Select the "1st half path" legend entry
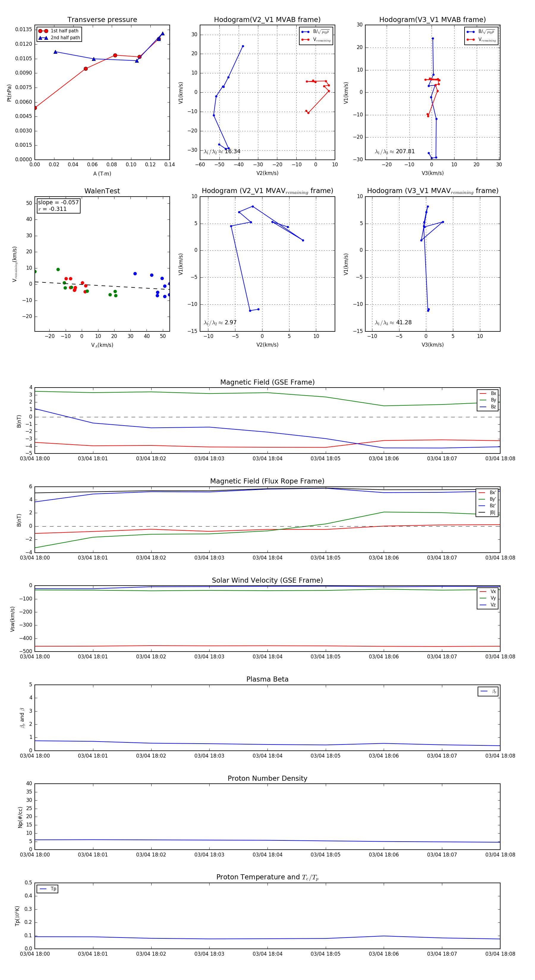 59,31
